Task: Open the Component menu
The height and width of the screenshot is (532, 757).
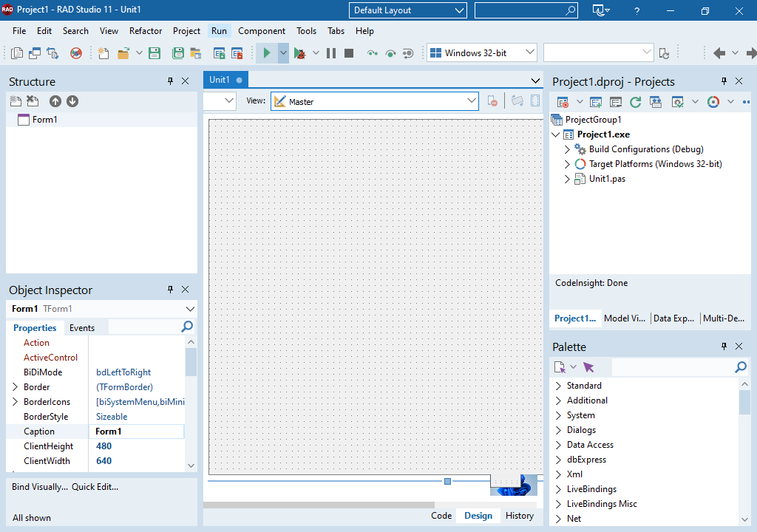Action: 262,31
